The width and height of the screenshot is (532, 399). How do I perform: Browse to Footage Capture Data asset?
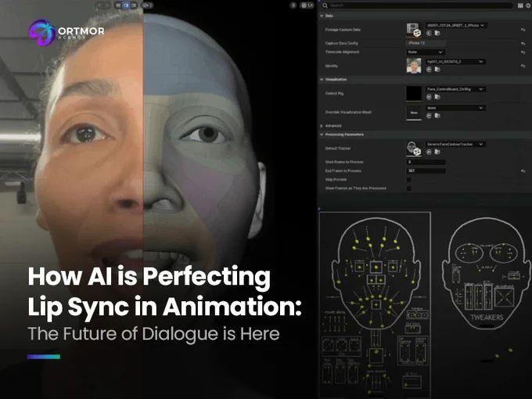pos(437,33)
